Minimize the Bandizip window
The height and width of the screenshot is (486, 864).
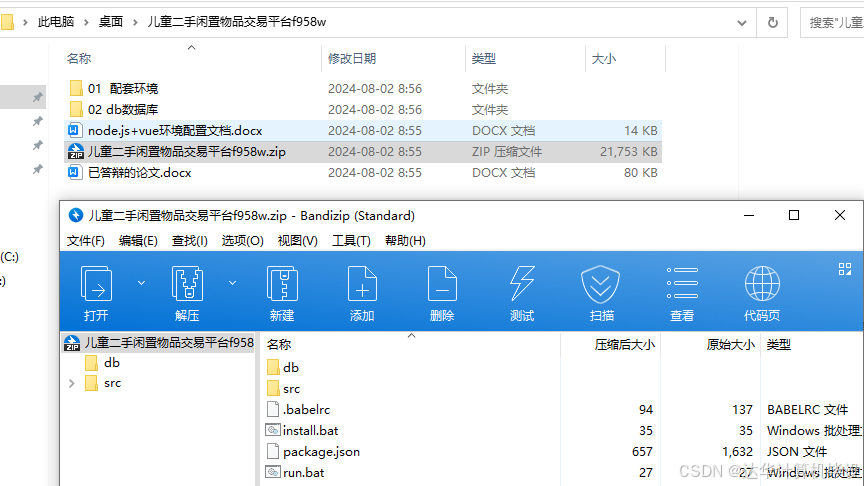(749, 215)
